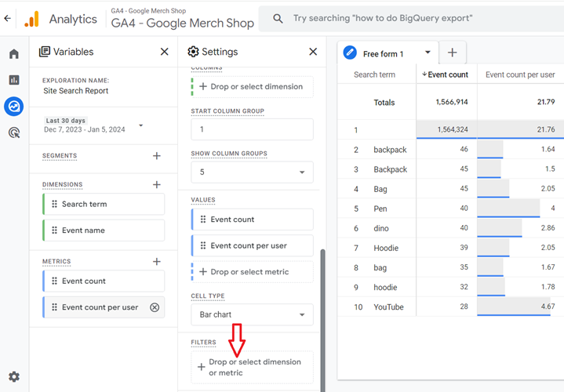Click Drop or select dimension or metric filter

(252, 367)
